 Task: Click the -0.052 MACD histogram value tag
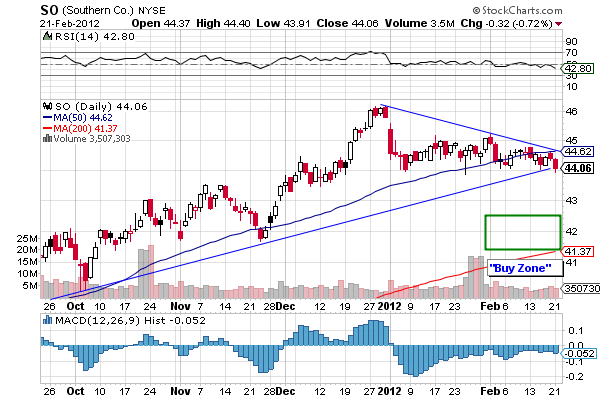click(578, 353)
